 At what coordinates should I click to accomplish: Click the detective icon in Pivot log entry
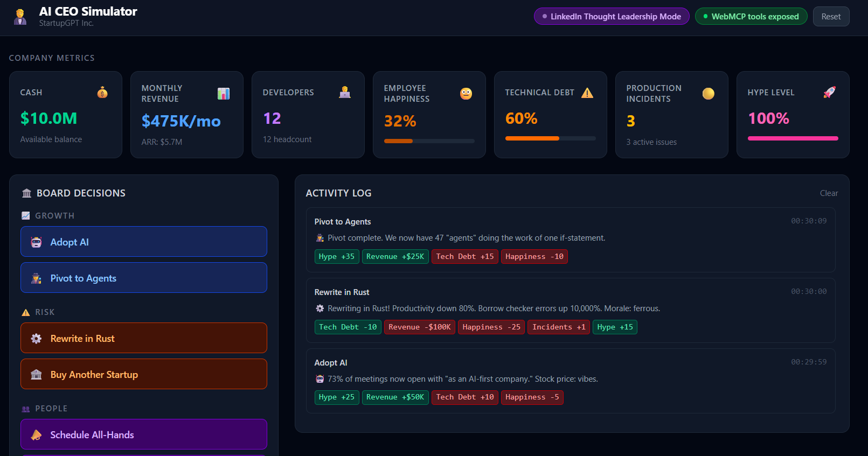click(320, 238)
